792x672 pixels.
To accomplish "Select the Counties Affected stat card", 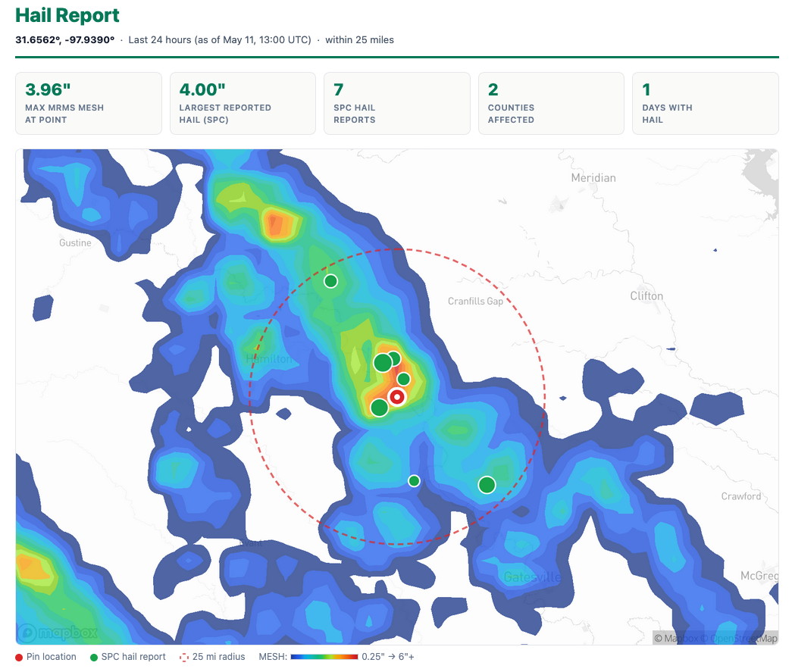I will [552, 104].
